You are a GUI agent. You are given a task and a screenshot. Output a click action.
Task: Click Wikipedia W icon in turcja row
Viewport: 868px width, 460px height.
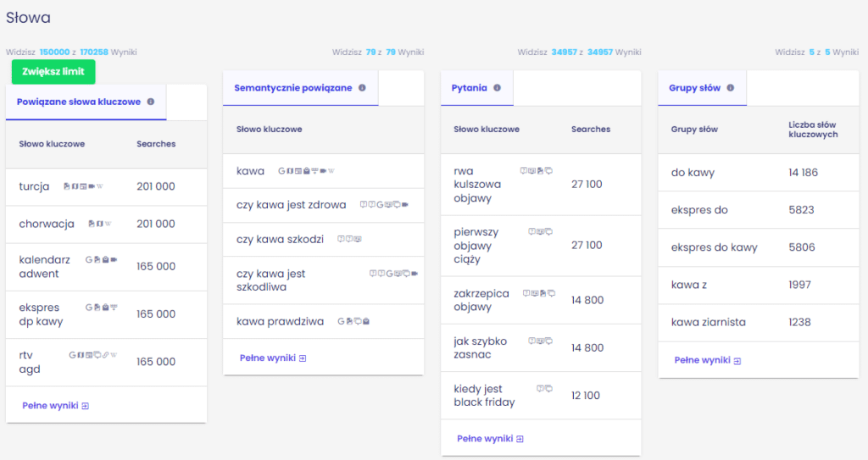pyautogui.click(x=100, y=186)
